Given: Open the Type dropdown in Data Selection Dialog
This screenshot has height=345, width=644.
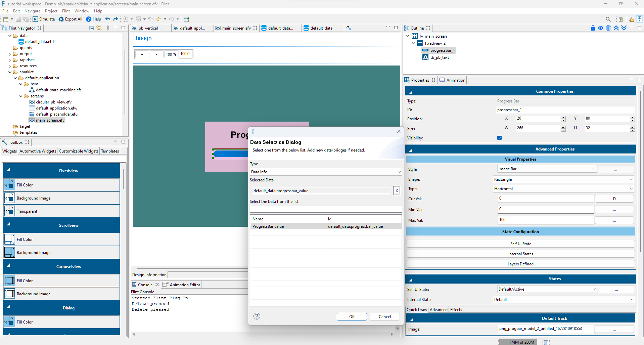Looking at the screenshot, I should [399, 172].
